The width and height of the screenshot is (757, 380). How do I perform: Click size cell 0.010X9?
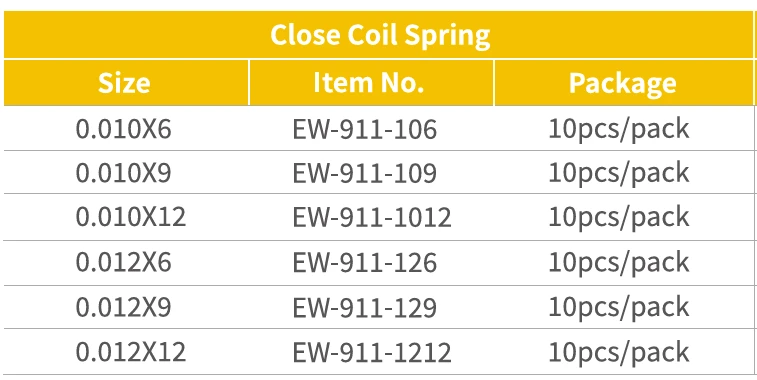coord(124,173)
